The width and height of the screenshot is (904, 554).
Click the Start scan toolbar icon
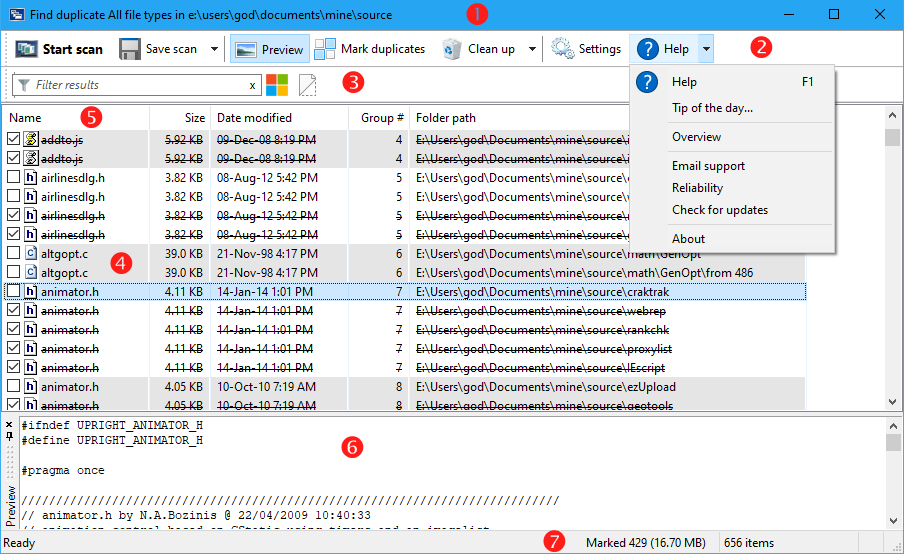pos(27,49)
